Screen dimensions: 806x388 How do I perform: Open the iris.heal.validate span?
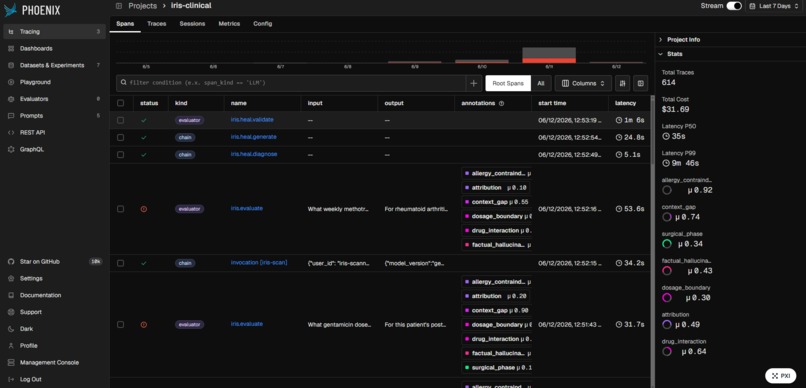252,120
